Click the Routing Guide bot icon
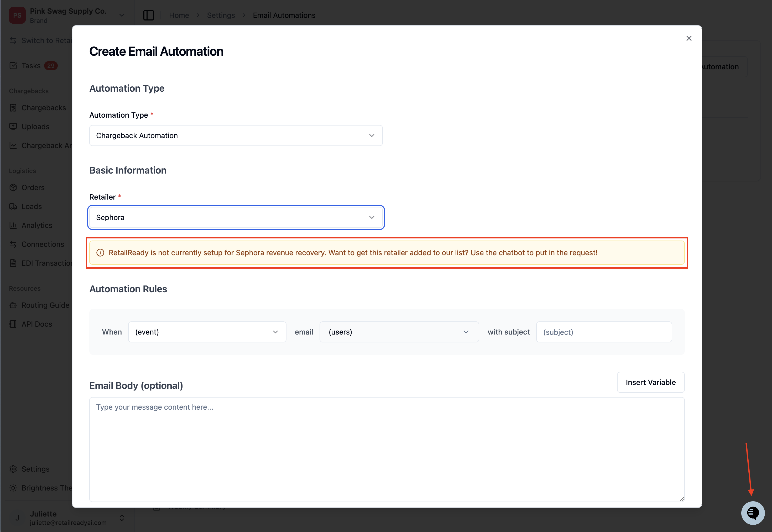Viewport: 772px width, 532px height. point(13,305)
